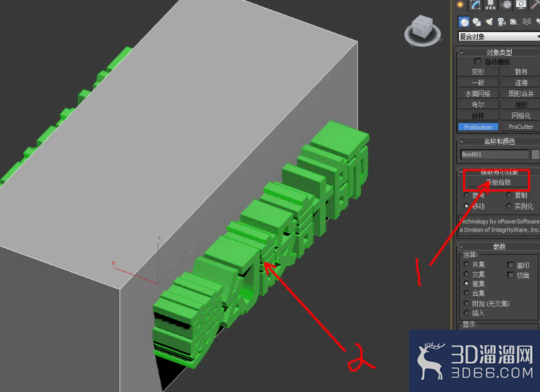This screenshot has width=540, height=392.
Task: Click the 变形 compound object button
Action: coord(478,71)
